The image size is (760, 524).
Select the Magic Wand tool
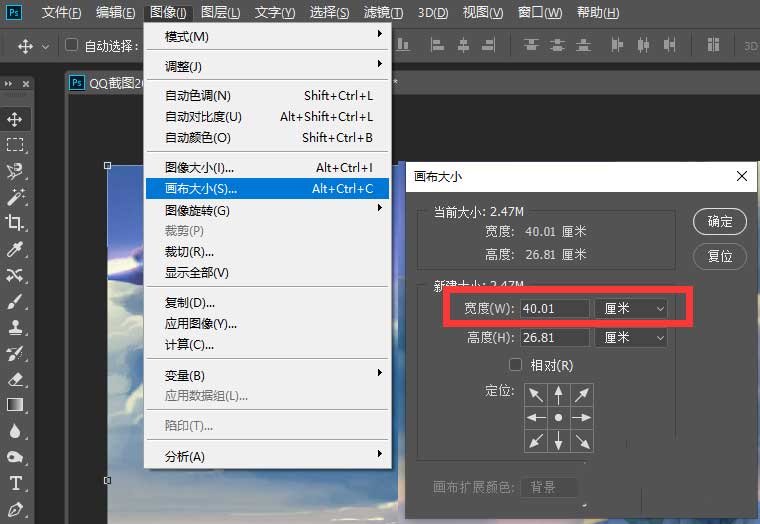pos(15,197)
